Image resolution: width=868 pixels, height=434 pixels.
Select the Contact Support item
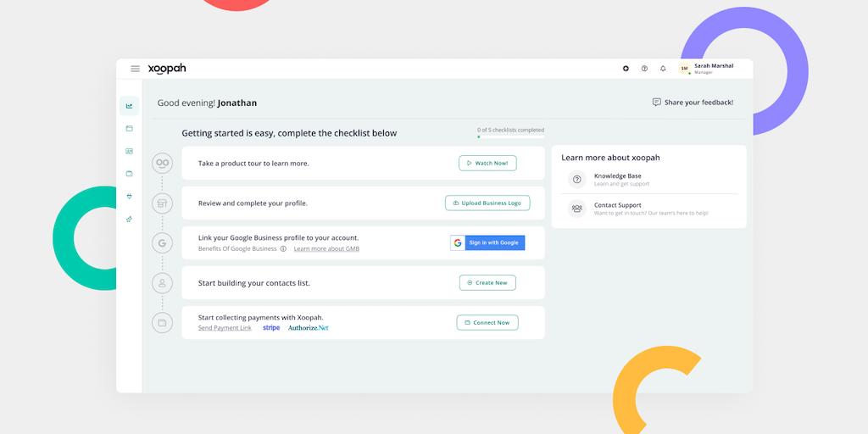[617, 209]
